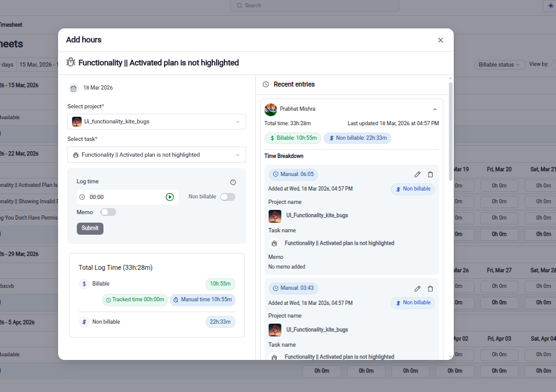
Task: Open Billable status filter in timesheet
Action: pos(500,65)
